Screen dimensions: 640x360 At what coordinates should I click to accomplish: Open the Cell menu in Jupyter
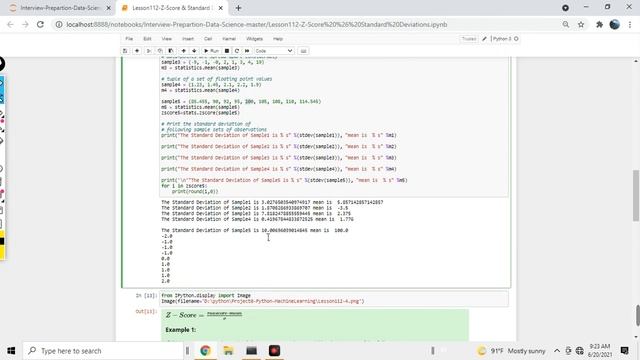(208, 39)
